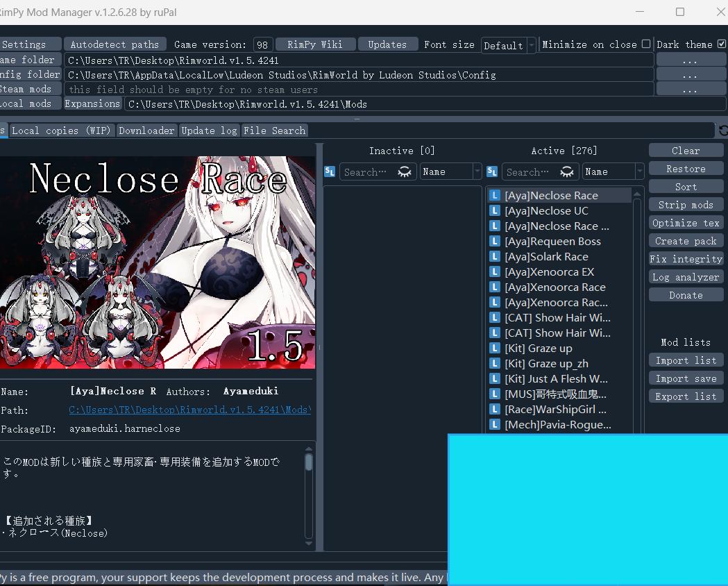This screenshot has height=586, width=728.
Task: Click the Updates button
Action: 388,44
